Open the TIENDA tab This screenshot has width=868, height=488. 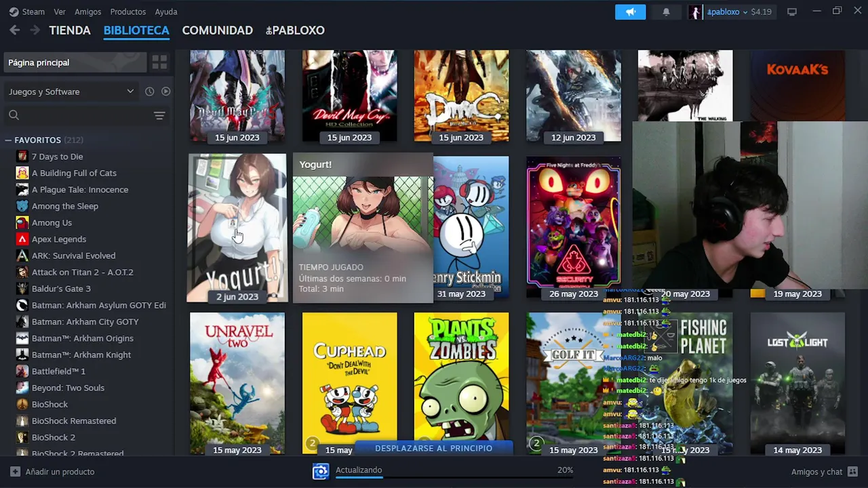[x=69, y=30]
